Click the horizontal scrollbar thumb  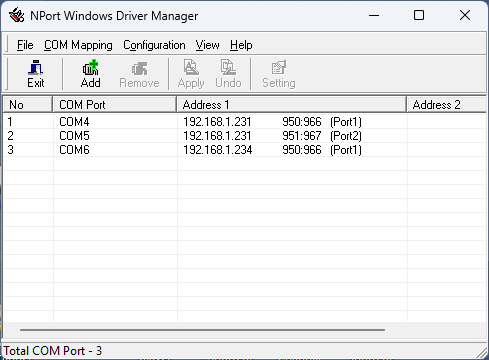click(x=202, y=330)
